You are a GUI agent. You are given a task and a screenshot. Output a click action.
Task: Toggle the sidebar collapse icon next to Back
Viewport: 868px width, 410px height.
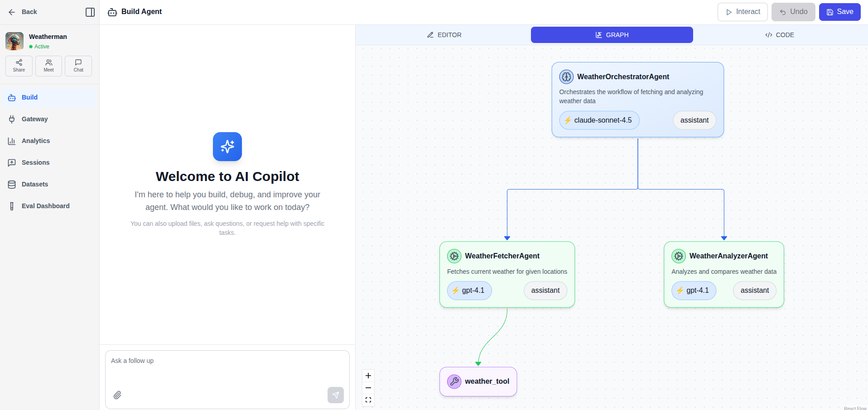[x=90, y=12]
